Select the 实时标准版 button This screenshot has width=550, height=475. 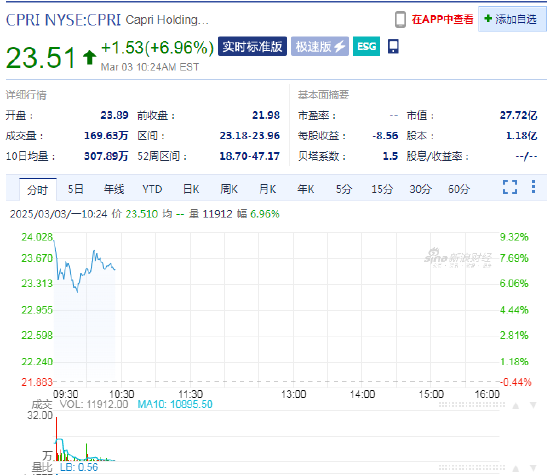pos(252,46)
